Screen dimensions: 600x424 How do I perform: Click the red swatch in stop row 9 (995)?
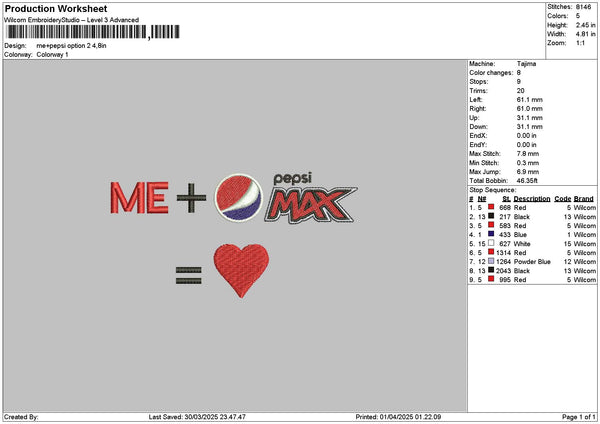tap(491, 279)
